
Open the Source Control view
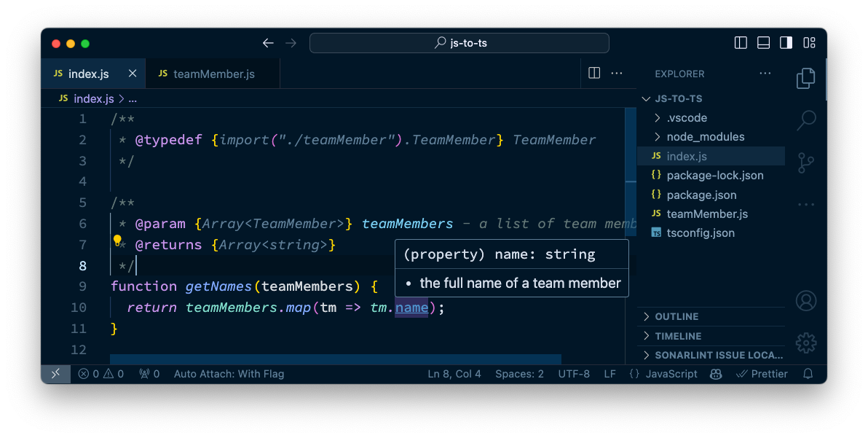point(806,162)
